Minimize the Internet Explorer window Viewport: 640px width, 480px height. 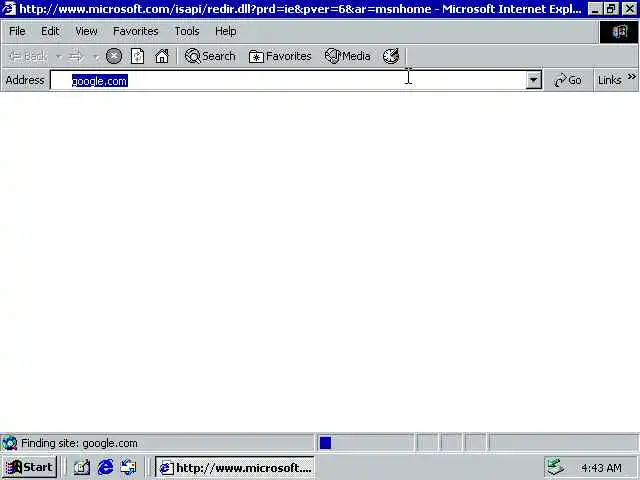tap(595, 9)
